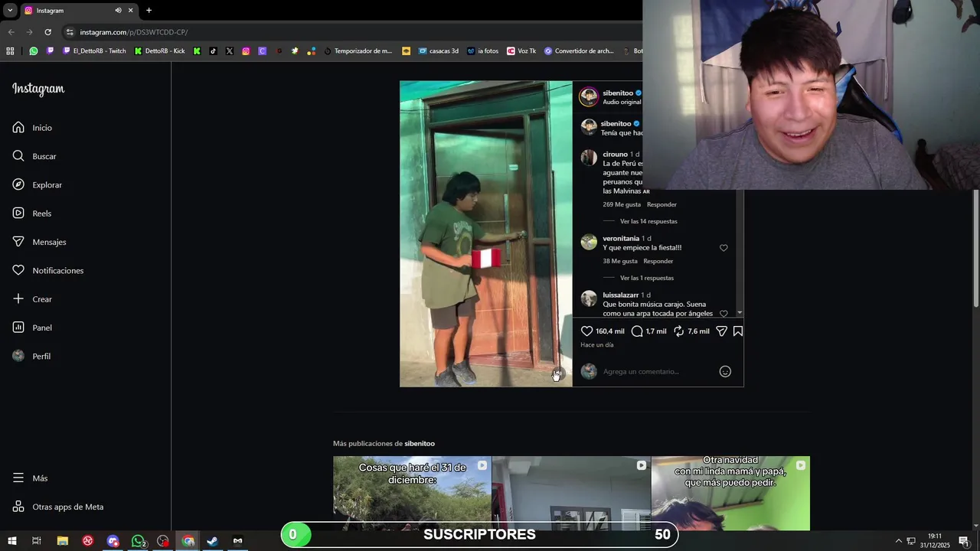This screenshot has height=551, width=980.
Task: Share post with paper plane icon
Action: pos(721,331)
